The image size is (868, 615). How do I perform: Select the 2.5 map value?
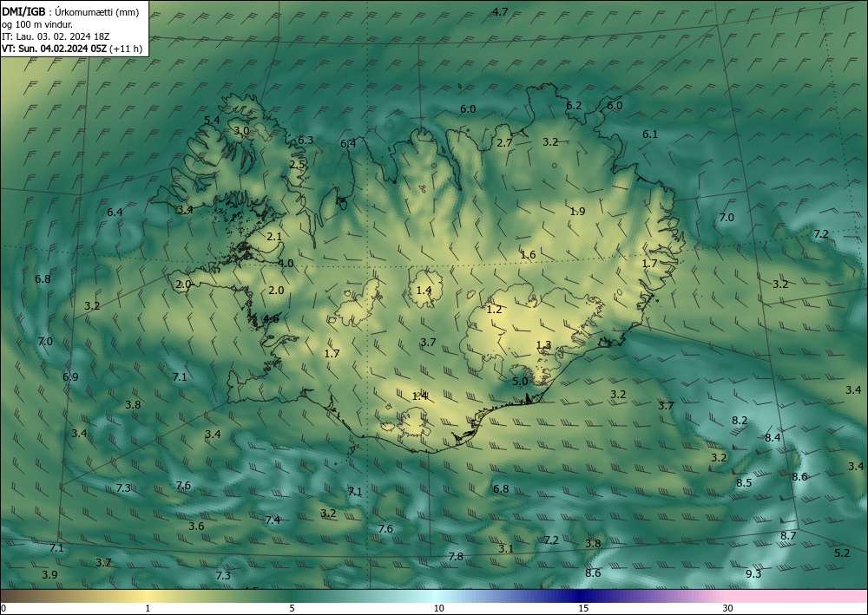[x=297, y=164]
